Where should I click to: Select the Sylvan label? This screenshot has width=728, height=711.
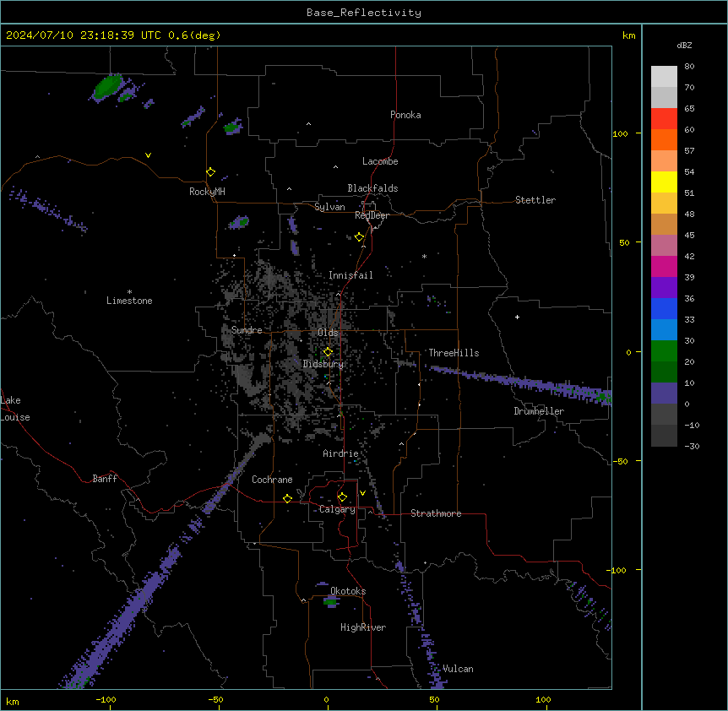[x=329, y=207]
